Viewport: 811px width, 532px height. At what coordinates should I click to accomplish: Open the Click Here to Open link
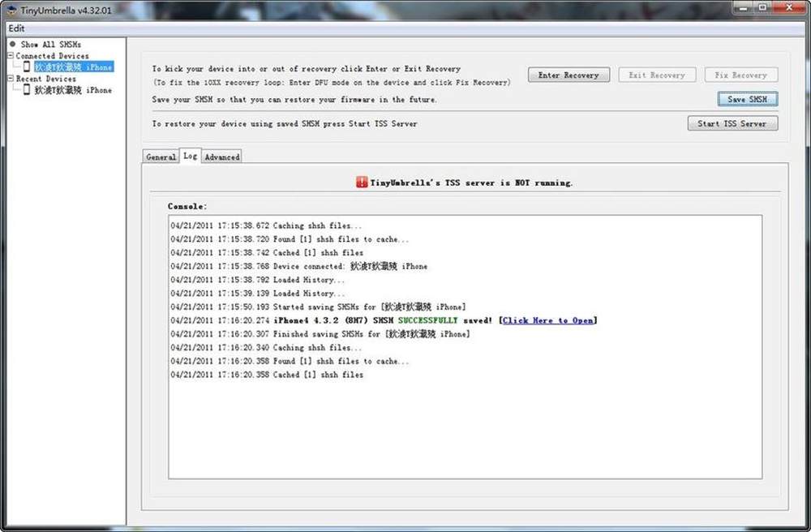click(547, 320)
